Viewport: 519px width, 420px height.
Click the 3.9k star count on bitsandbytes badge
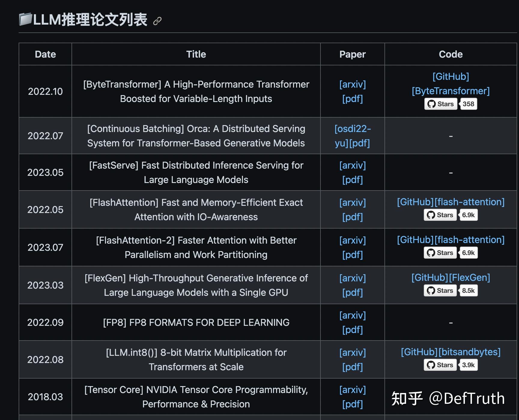[x=468, y=365]
